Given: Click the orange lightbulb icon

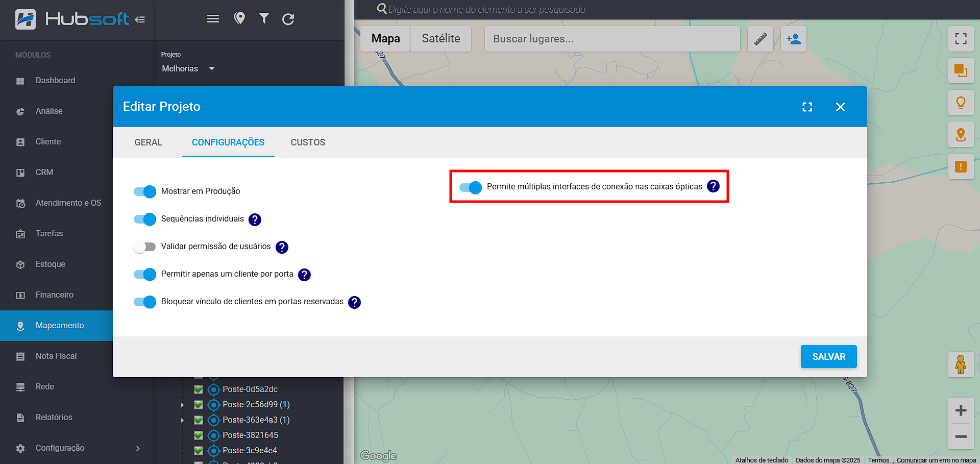Looking at the screenshot, I should (x=961, y=103).
